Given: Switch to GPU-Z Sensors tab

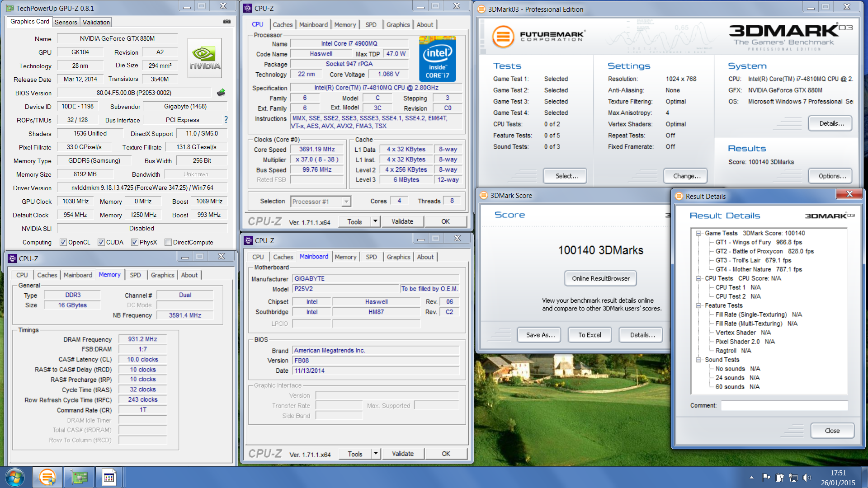Looking at the screenshot, I should point(66,22).
